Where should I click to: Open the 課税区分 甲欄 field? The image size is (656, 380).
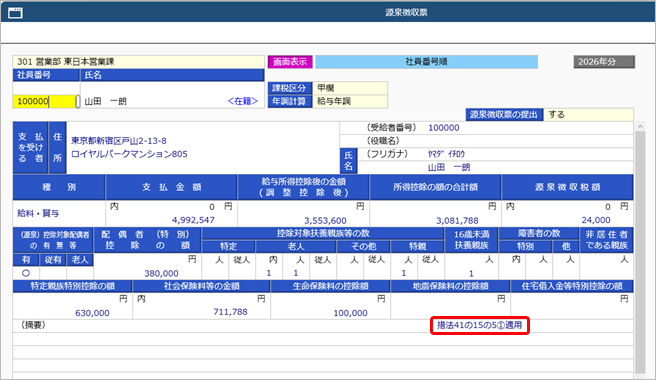click(350, 88)
